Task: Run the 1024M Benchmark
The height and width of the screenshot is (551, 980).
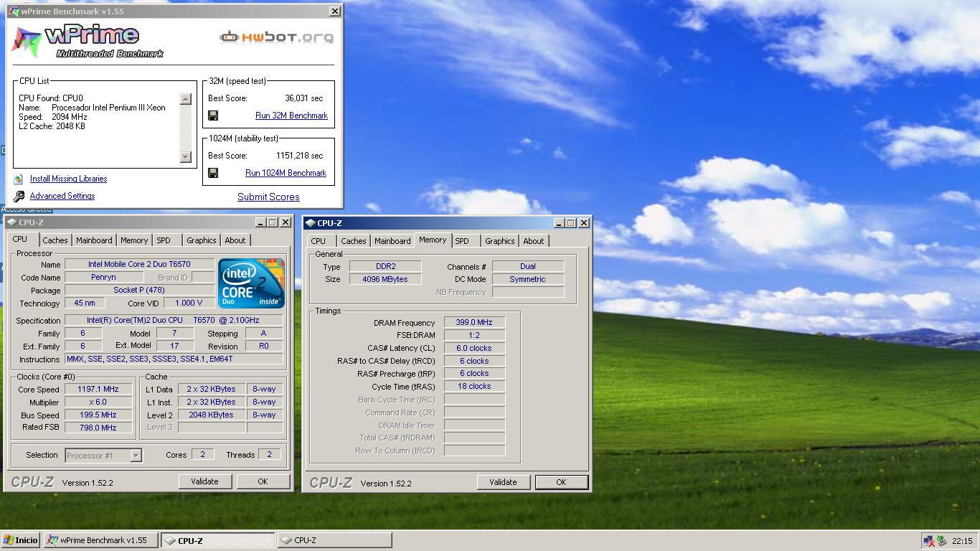Action: pos(286,173)
